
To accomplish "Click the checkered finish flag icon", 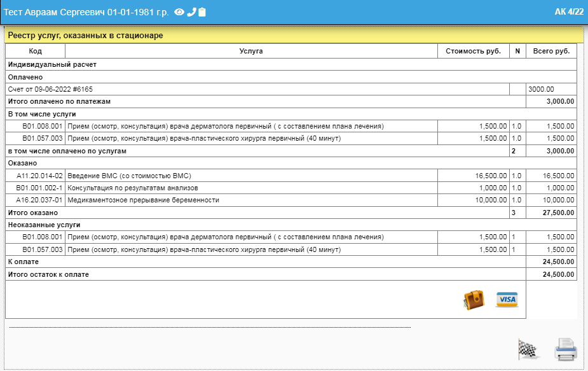I will [528, 349].
